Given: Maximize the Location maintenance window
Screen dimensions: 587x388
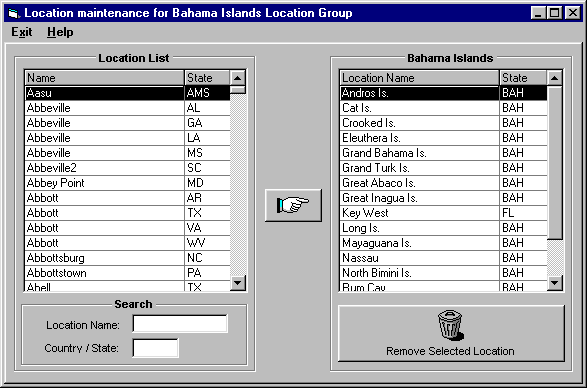Looking at the screenshot, I should [x=554, y=13].
